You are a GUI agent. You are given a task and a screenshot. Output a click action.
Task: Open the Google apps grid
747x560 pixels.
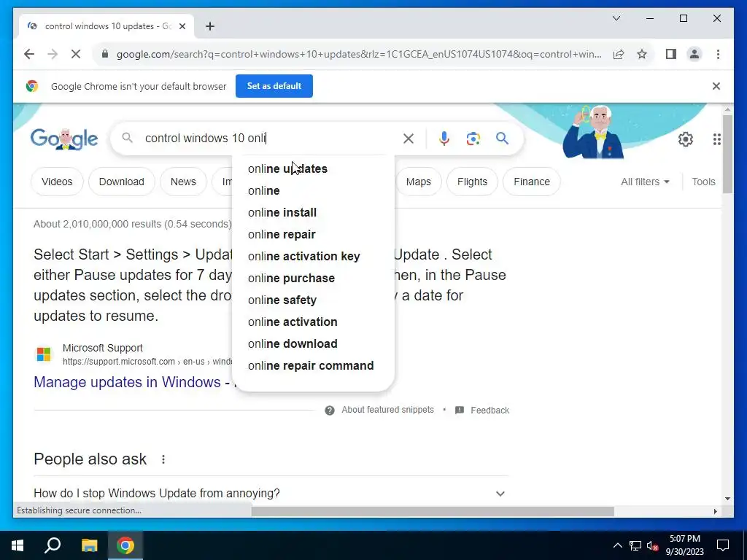716,139
